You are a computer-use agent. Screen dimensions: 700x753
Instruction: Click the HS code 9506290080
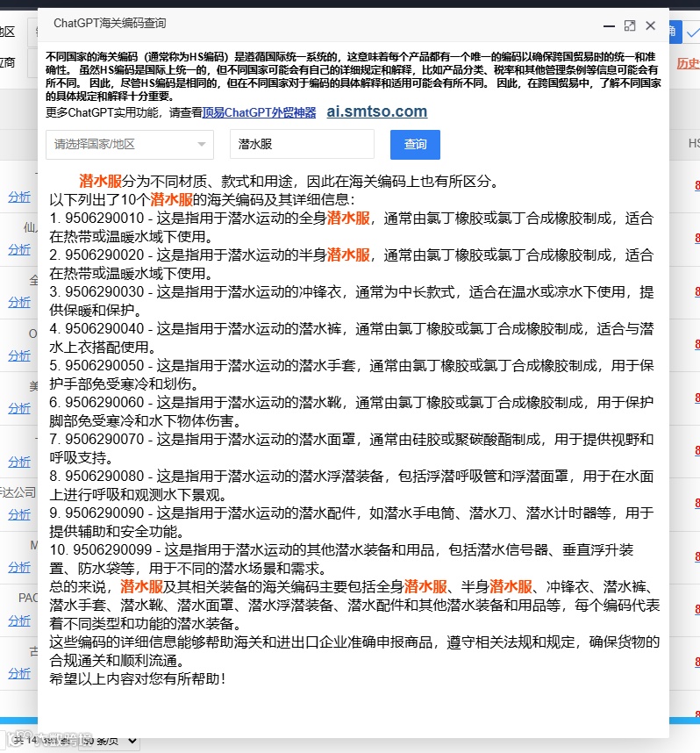pyautogui.click(x=104, y=477)
